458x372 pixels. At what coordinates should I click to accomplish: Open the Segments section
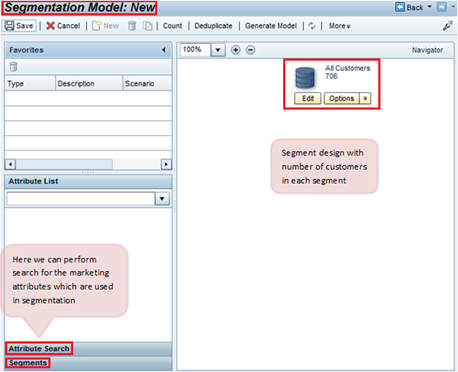pyautogui.click(x=28, y=363)
